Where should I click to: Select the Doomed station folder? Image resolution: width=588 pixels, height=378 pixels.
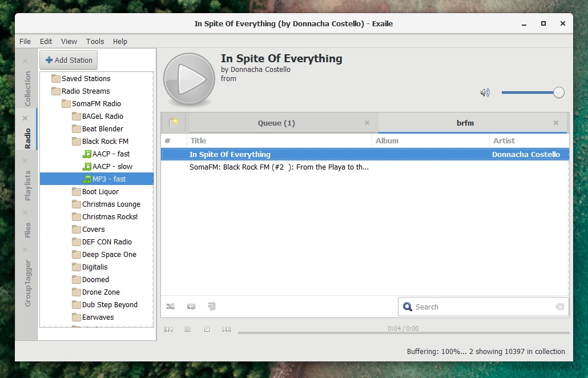tap(95, 279)
